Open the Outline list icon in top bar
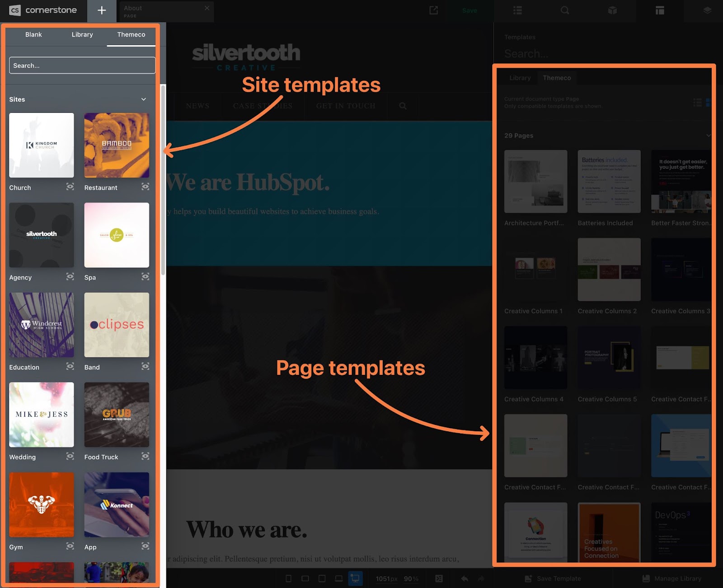The height and width of the screenshot is (588, 723). click(517, 10)
